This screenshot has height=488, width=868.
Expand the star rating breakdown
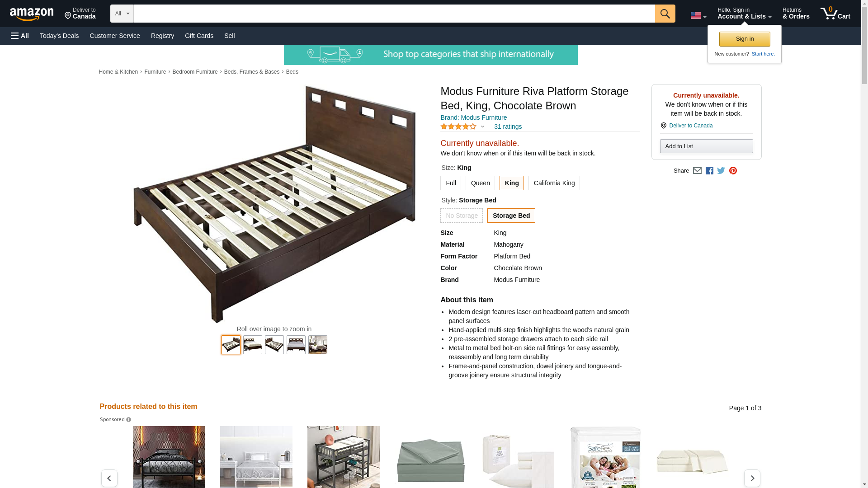(482, 127)
